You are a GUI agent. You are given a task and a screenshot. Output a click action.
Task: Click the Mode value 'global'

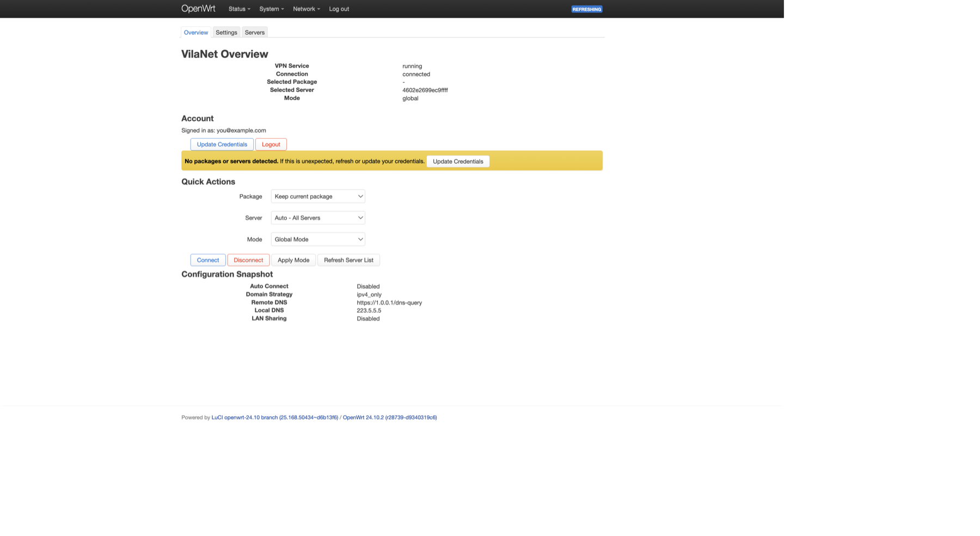tap(411, 98)
